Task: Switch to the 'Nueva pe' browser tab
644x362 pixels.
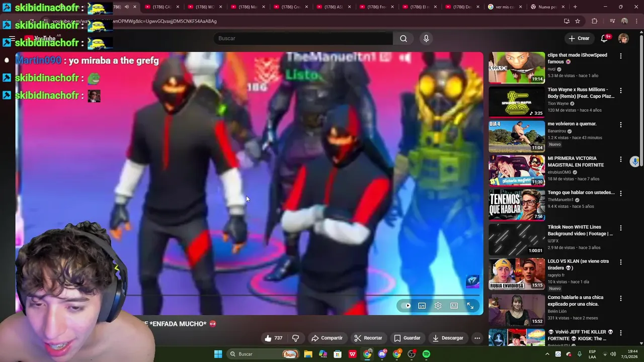Action: [x=548, y=7]
